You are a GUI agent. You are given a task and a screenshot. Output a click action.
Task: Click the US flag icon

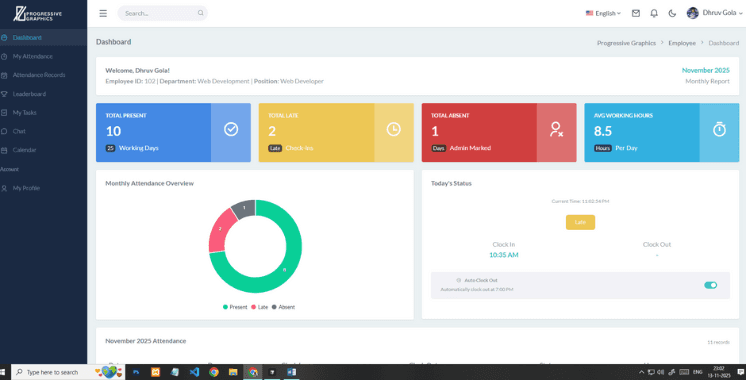pos(589,13)
